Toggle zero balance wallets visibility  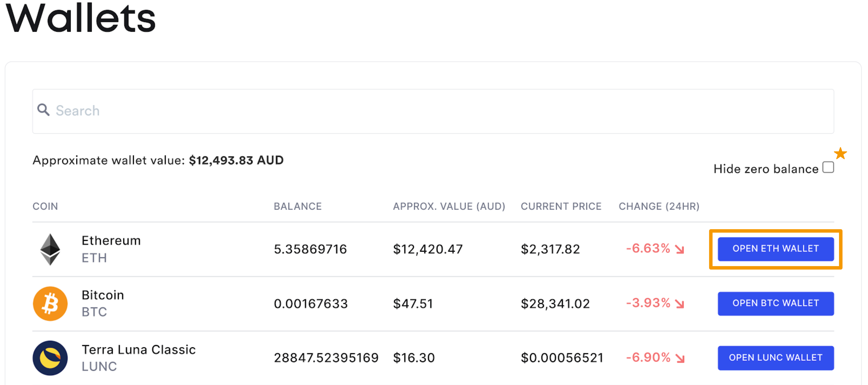[828, 168]
